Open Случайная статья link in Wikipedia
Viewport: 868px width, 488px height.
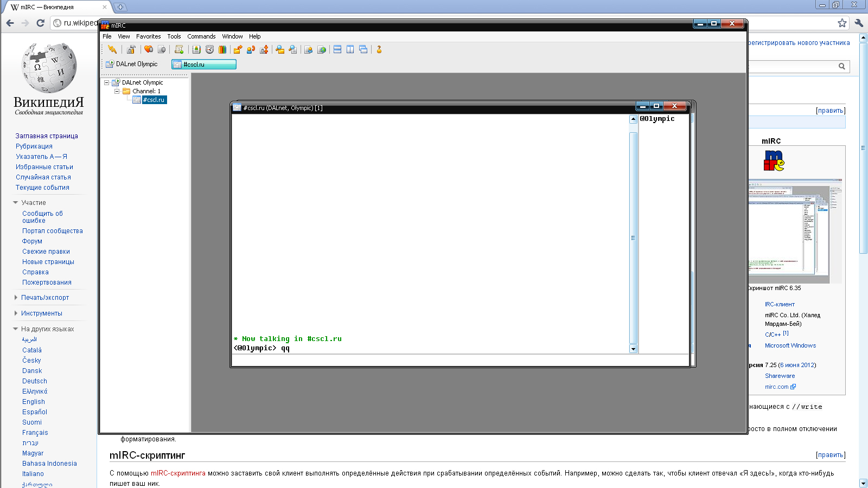43,177
